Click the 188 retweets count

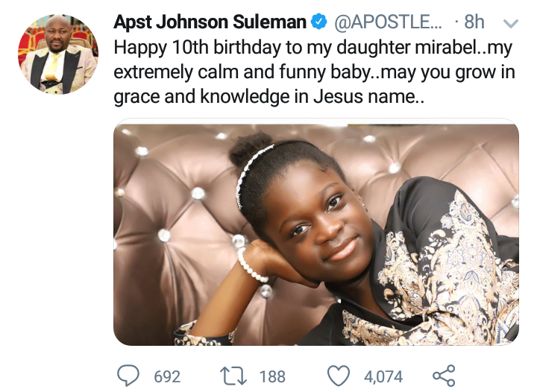point(271,376)
